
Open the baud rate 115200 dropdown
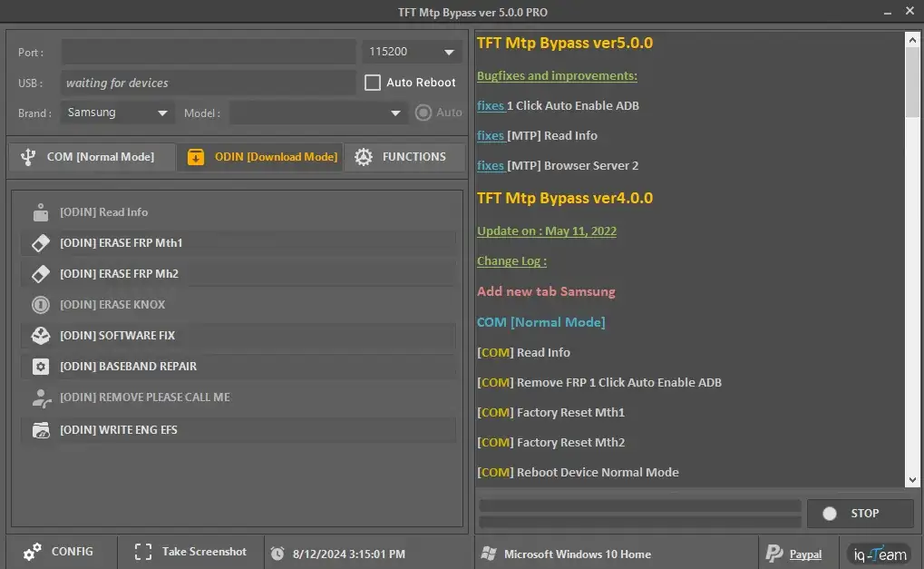coord(412,53)
